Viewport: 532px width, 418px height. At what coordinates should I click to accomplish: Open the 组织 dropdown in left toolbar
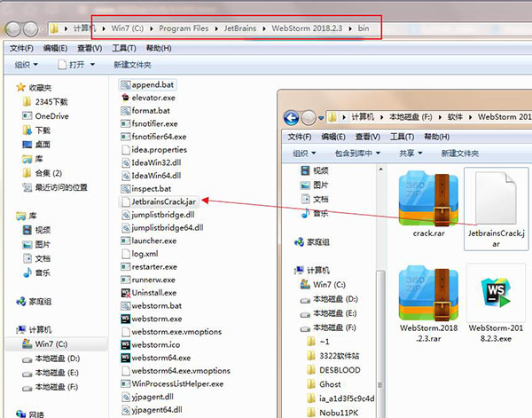pyautogui.click(x=27, y=65)
